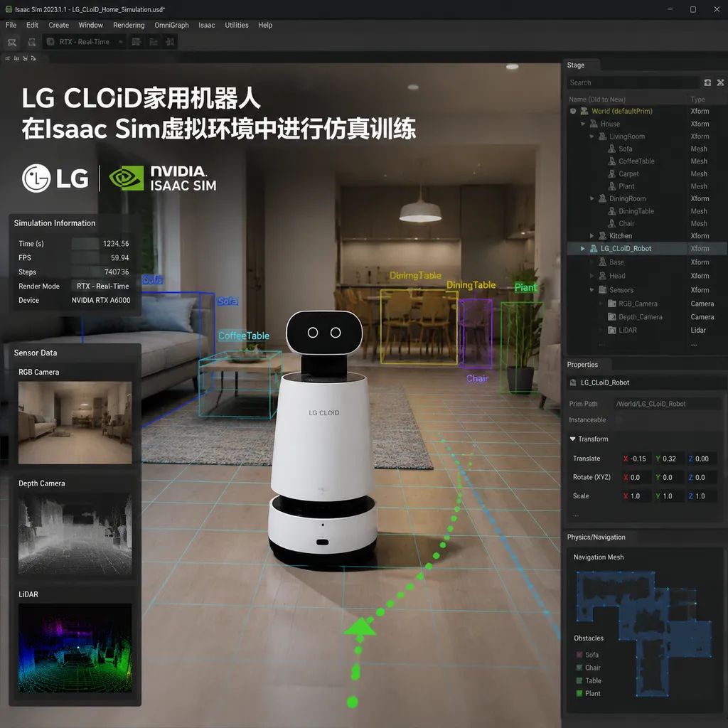Switch to the Physics/Navigation tab

[596, 537]
